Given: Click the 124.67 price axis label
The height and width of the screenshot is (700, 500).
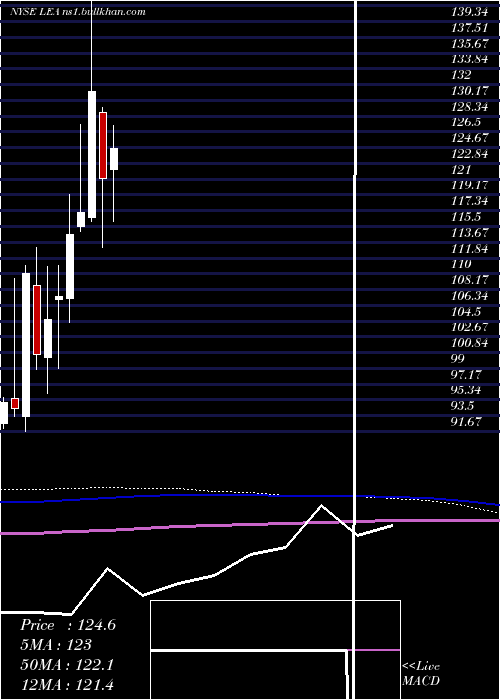Looking at the screenshot, I should coord(469,138).
